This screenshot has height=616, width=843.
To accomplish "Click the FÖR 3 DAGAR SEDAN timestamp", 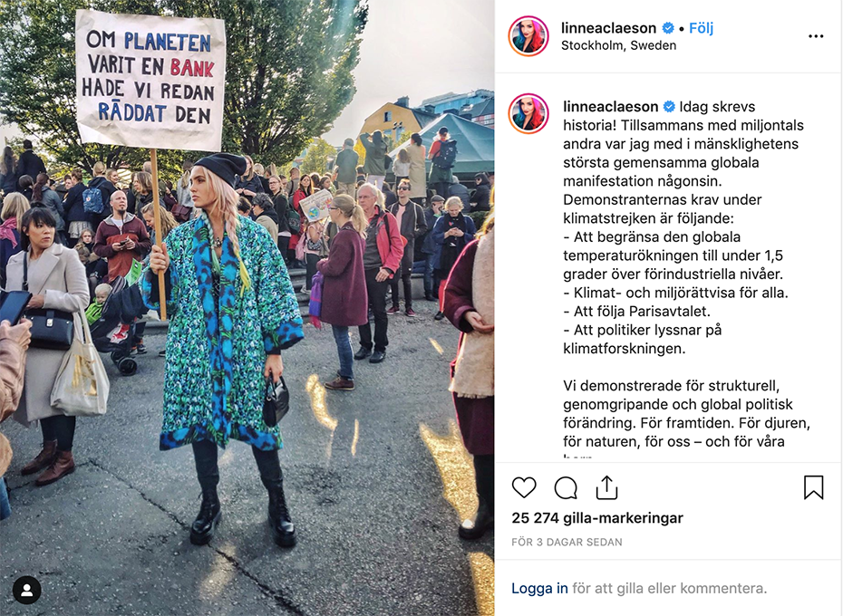I will pos(567,542).
